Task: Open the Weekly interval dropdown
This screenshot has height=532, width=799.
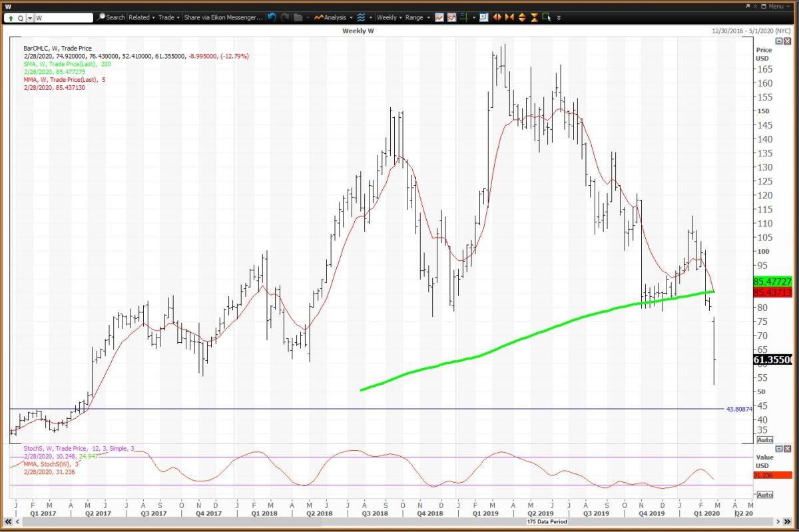Action: (x=390, y=17)
